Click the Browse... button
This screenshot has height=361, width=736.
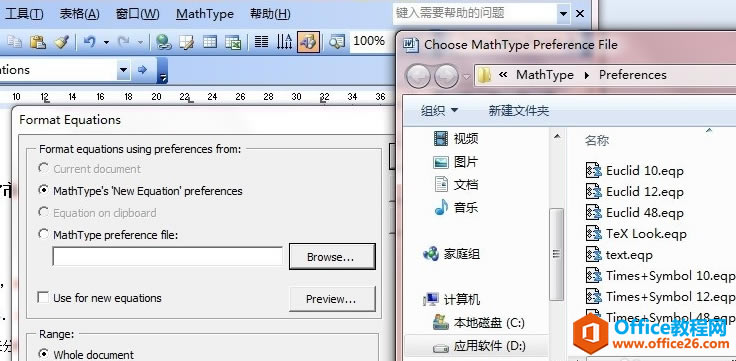click(332, 257)
